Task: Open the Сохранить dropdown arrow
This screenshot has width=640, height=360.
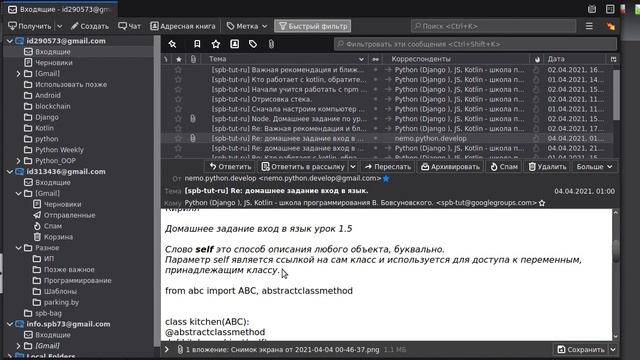Action: point(613,349)
